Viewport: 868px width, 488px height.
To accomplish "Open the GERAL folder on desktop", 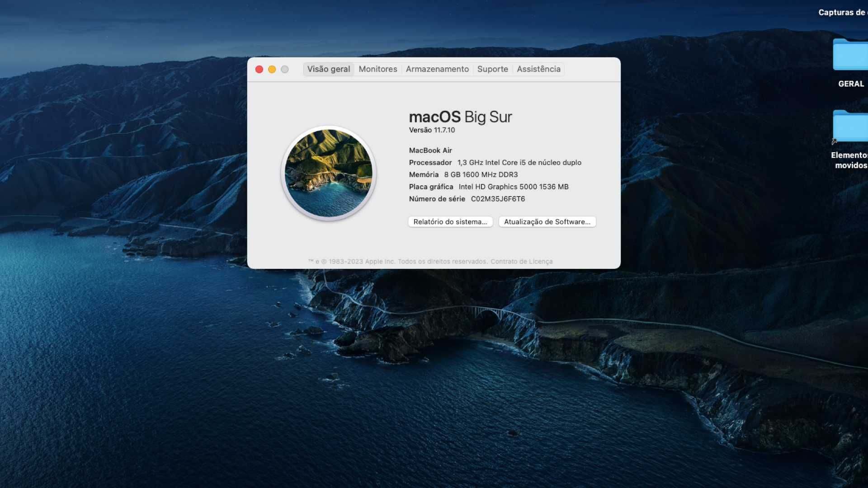I will point(851,55).
